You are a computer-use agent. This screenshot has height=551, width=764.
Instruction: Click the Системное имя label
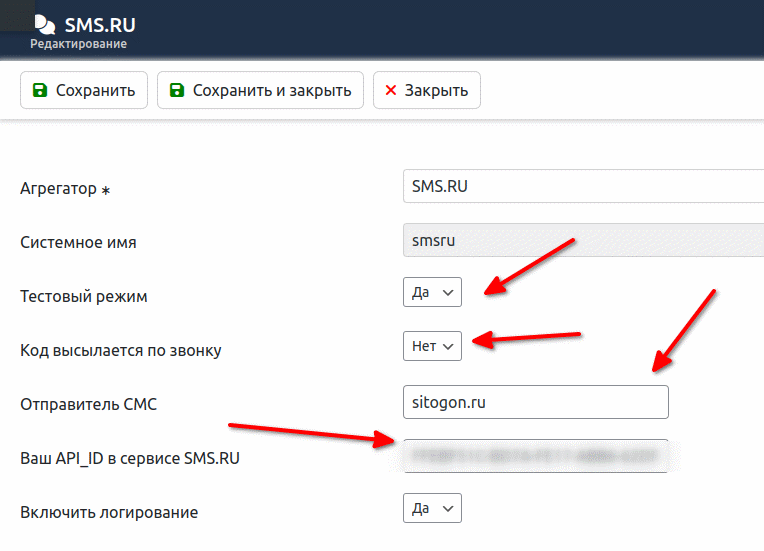coord(78,242)
